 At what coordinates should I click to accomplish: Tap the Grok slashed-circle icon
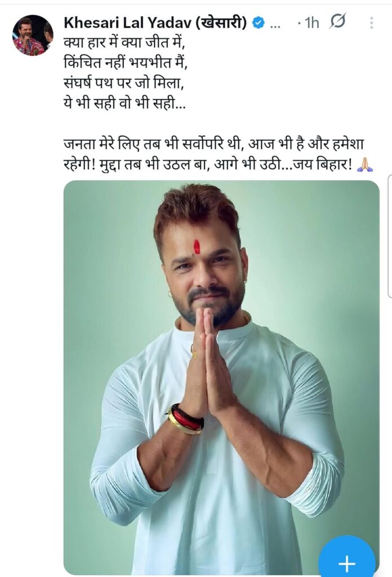[x=337, y=22]
